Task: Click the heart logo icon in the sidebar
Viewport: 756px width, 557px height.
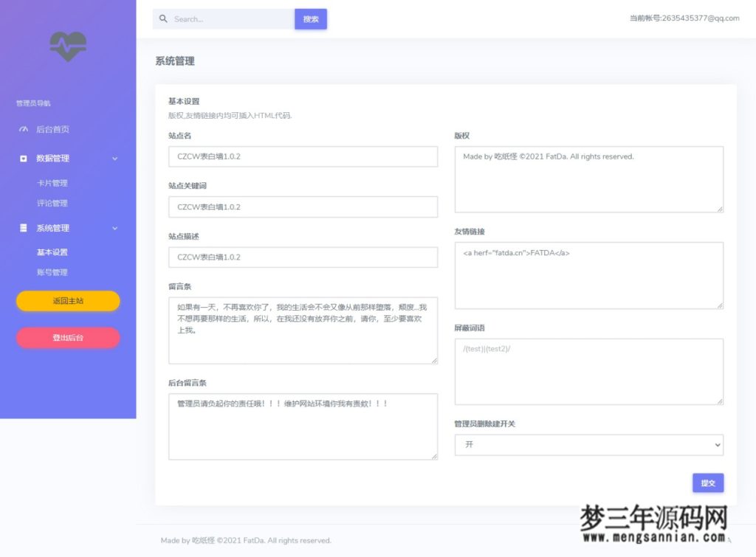Action: pyautogui.click(x=68, y=45)
